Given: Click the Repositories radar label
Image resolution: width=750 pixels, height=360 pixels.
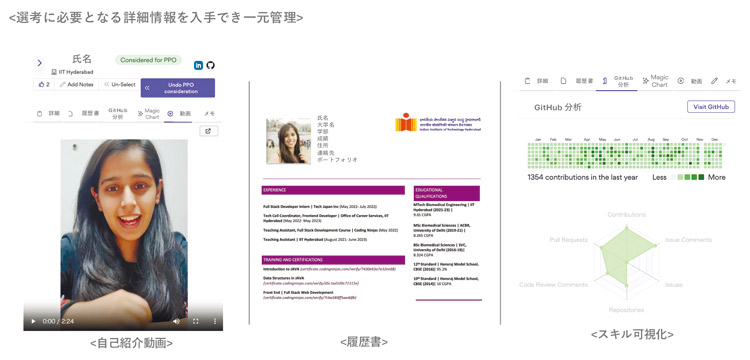Looking at the screenshot, I should (x=626, y=310).
